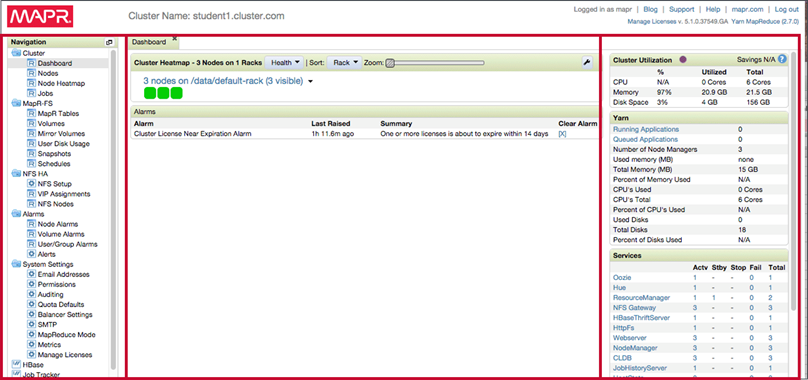
Task: Open Node Alarms in navigation
Action: click(58, 224)
